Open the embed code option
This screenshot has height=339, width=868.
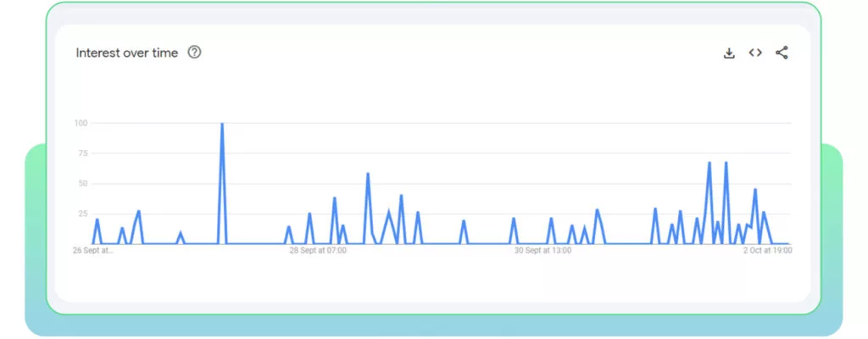tap(755, 53)
